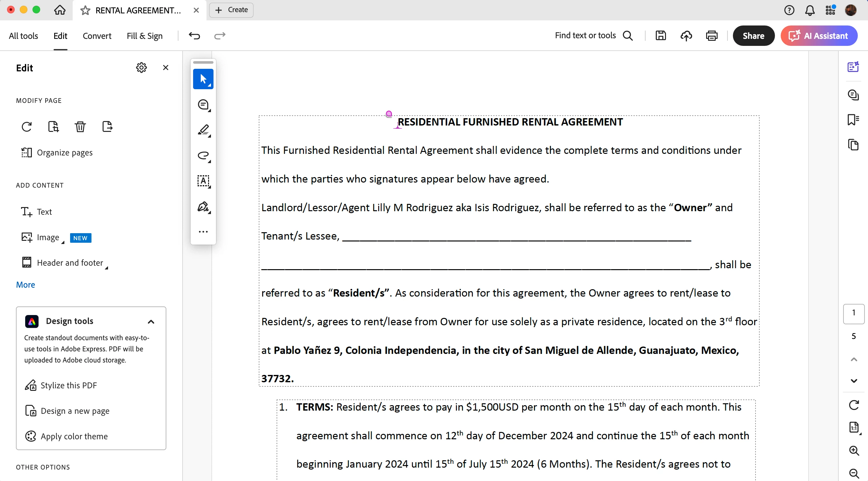This screenshot has height=481, width=868.
Task: Collapse the Design tools section
Action: pos(151,321)
